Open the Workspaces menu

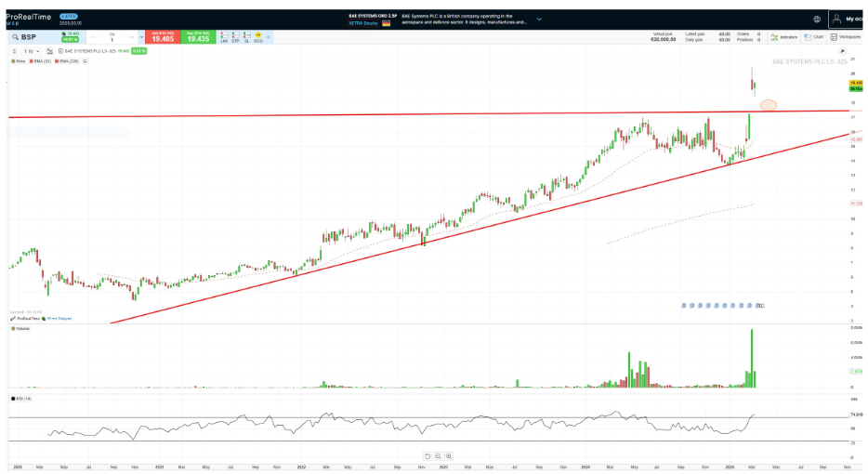[845, 37]
